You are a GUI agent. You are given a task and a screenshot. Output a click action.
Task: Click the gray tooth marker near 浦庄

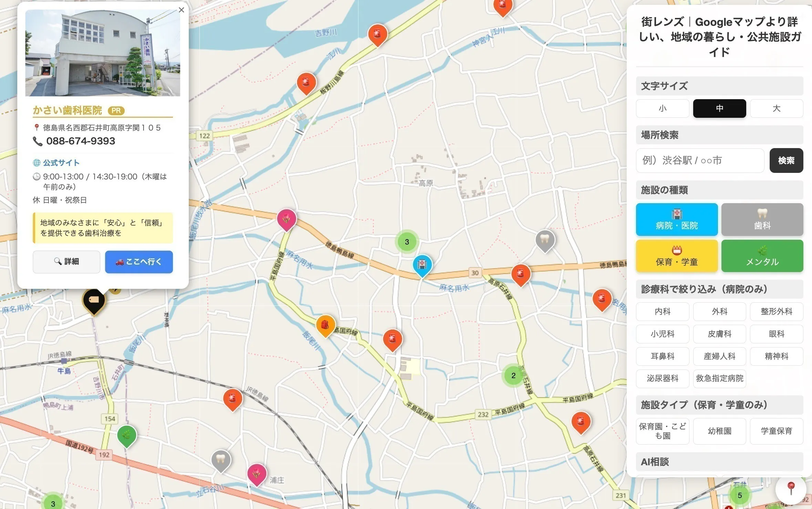coord(221,460)
